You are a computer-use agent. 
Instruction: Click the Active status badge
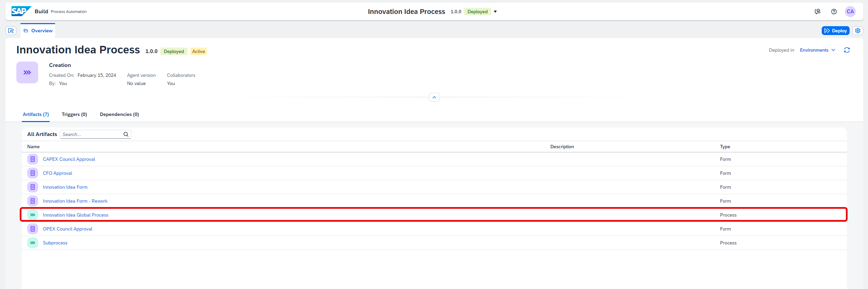tap(198, 51)
